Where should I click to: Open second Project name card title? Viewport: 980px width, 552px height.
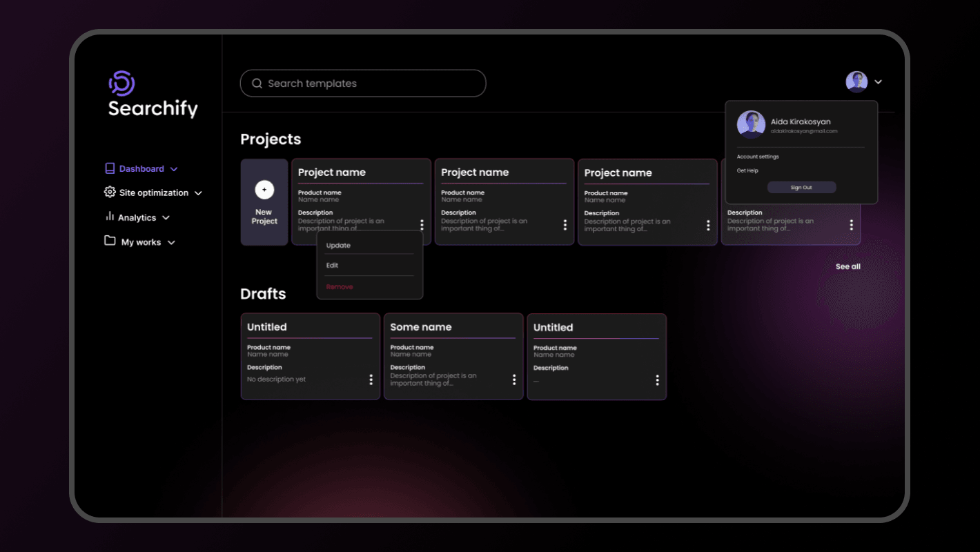(x=475, y=172)
